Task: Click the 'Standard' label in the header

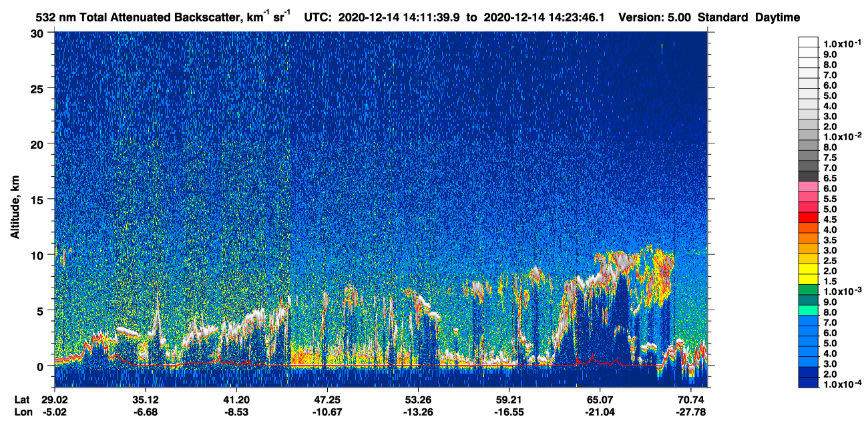Action: [723, 17]
